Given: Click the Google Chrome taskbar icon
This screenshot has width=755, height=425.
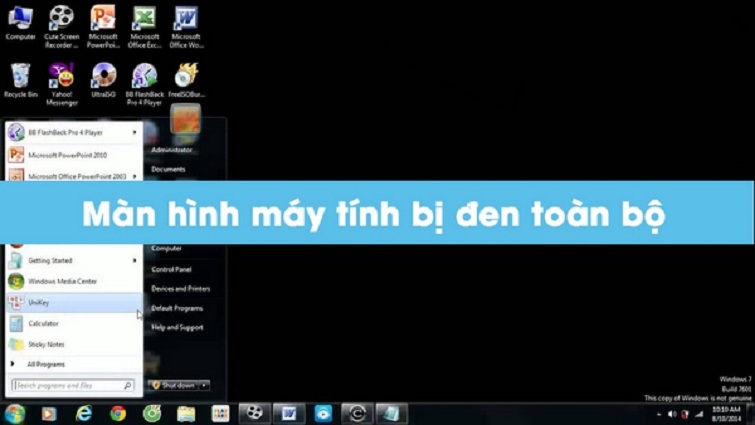Looking at the screenshot, I should click(x=117, y=413).
